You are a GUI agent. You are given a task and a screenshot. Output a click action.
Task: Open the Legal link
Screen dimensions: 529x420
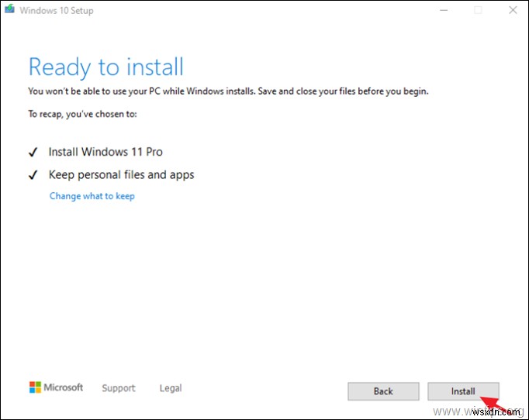tap(171, 388)
